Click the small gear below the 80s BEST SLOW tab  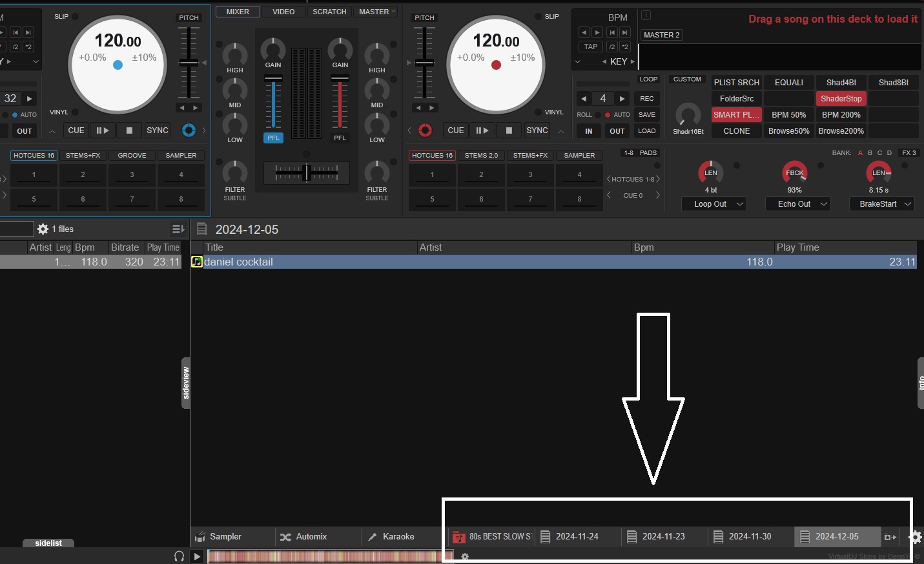[465, 556]
